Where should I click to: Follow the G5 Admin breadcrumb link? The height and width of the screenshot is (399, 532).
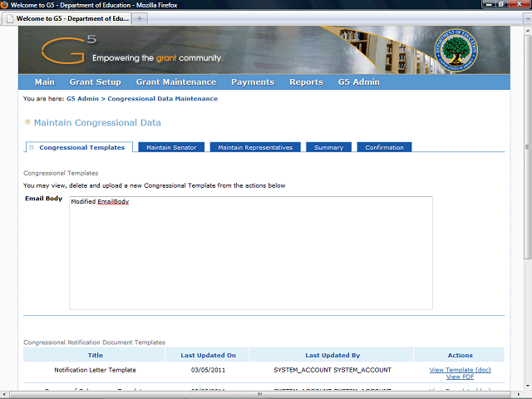(x=82, y=99)
